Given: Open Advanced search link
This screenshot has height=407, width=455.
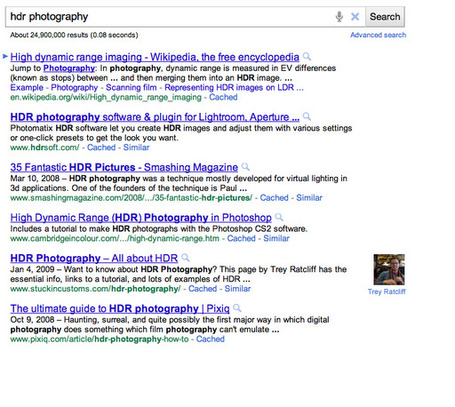Looking at the screenshot, I should (x=378, y=35).
